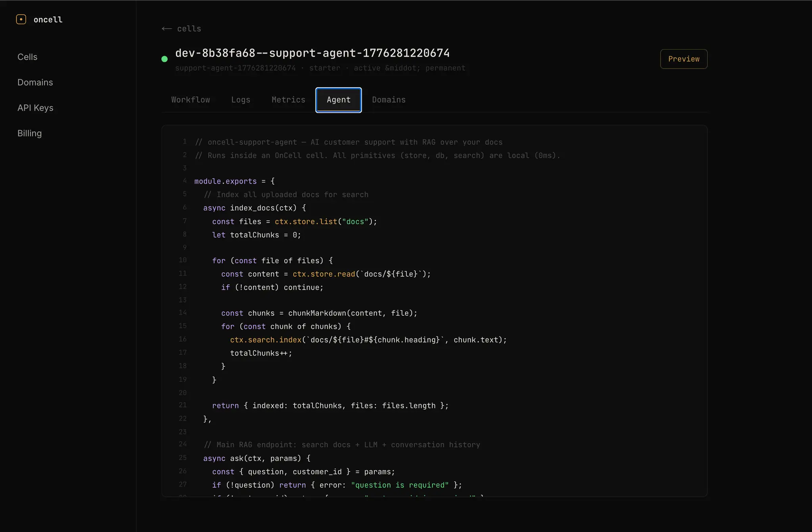Select the Agent tab

(x=339, y=100)
